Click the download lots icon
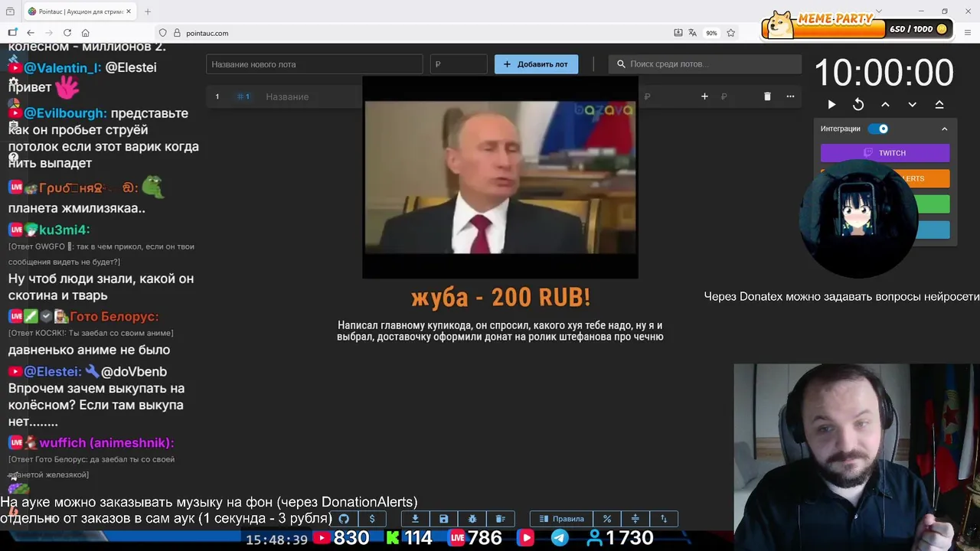The image size is (980, 551). tap(415, 519)
